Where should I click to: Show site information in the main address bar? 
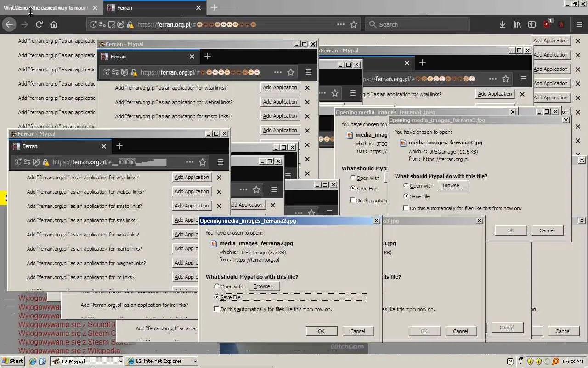94,24
